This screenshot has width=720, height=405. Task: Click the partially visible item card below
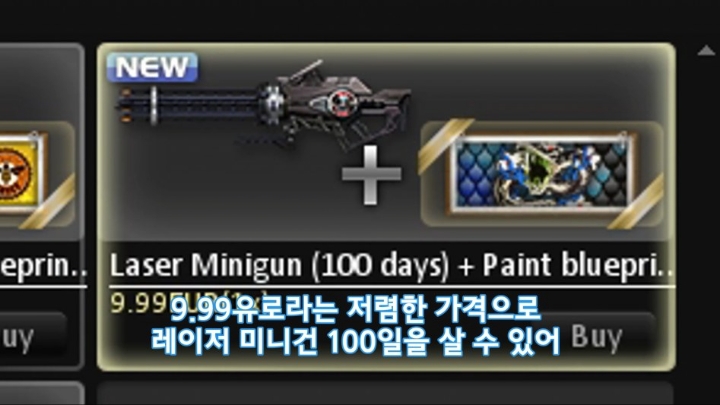coord(385,393)
